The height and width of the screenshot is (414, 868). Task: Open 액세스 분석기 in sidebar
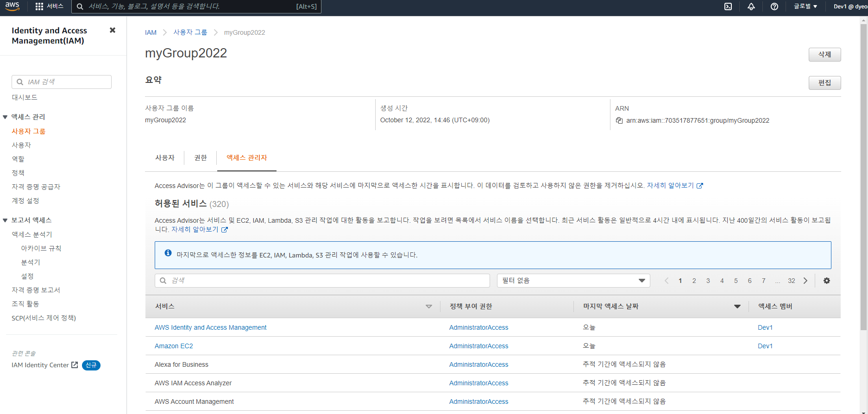tap(32, 234)
